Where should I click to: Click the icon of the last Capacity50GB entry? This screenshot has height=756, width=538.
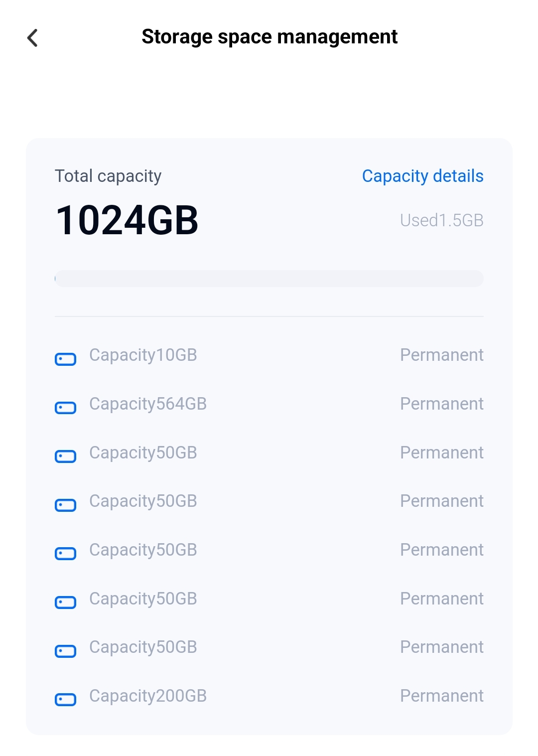point(65,651)
